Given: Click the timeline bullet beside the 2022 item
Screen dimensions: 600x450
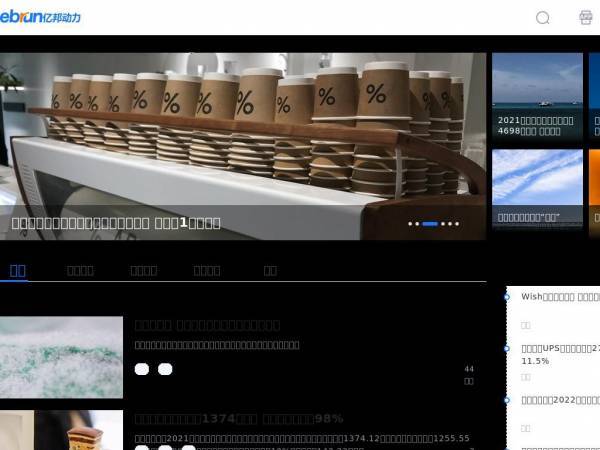Looking at the screenshot, I should click(x=507, y=400).
